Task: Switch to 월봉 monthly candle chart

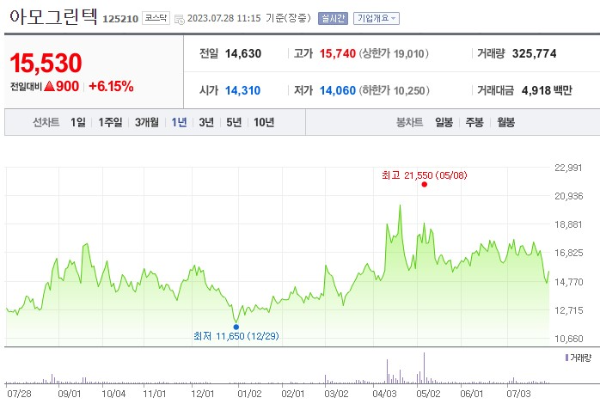Action: point(506,122)
